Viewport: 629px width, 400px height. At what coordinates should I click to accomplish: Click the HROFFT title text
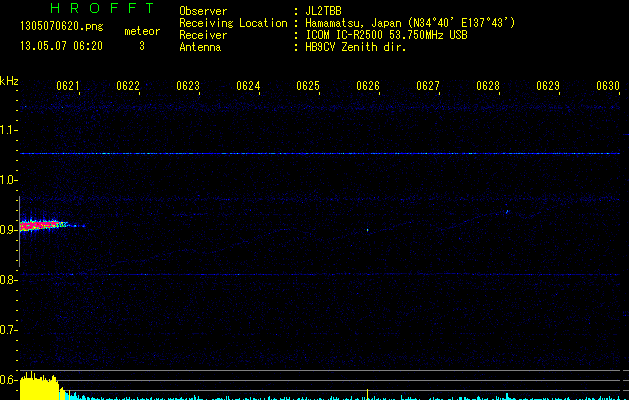[x=101, y=9]
